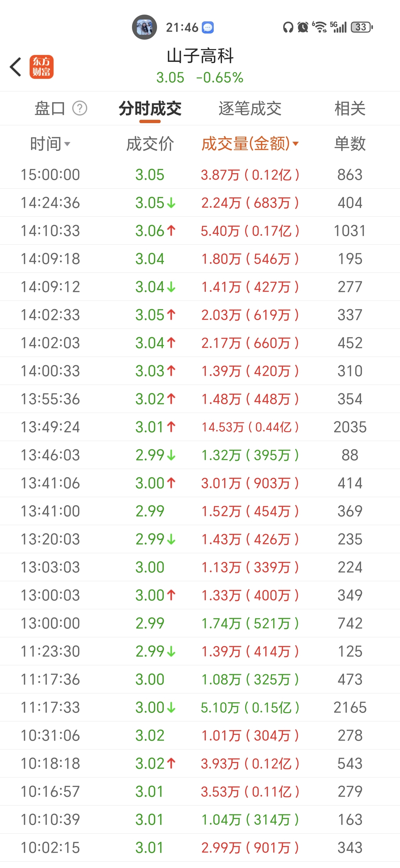Image resolution: width=400 pixels, height=868 pixels.
Task: Tap the profile avatar in status bar
Action: point(144,27)
